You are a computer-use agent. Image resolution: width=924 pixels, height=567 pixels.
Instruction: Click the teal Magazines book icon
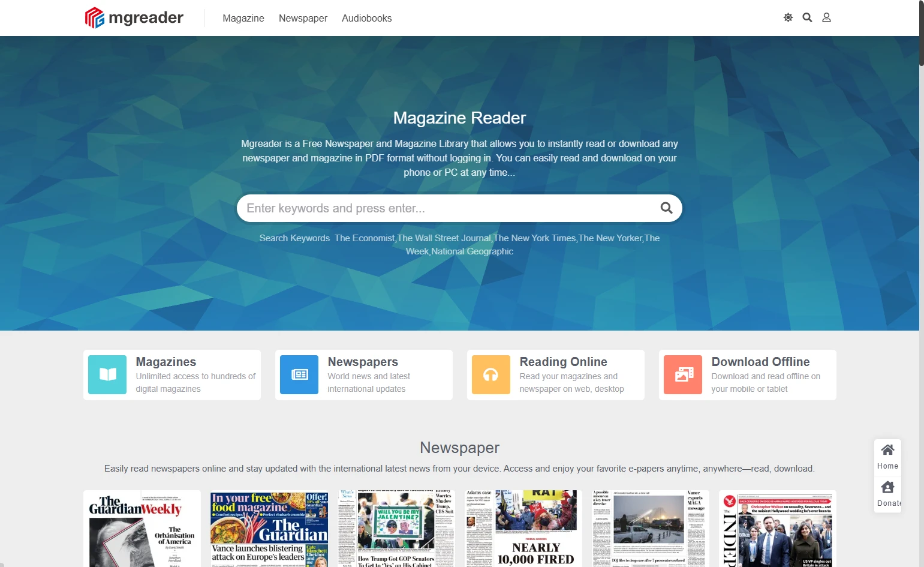click(x=107, y=375)
